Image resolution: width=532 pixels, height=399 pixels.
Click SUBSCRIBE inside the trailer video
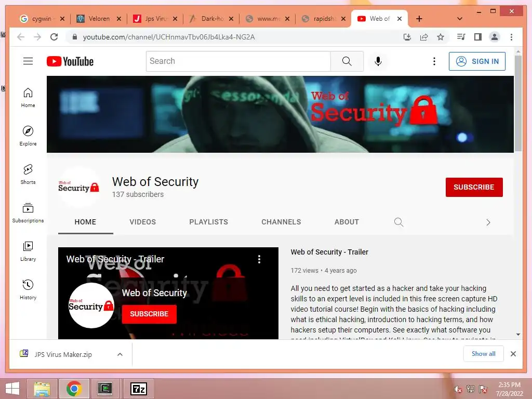[x=149, y=314]
